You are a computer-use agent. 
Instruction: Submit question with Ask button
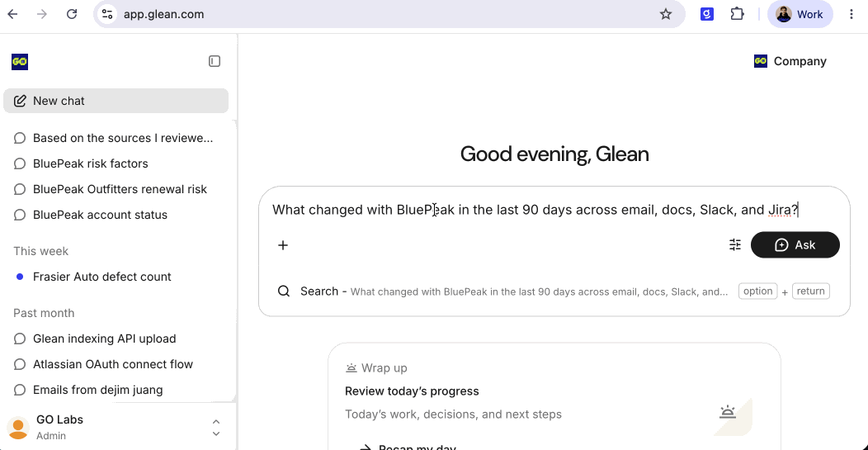795,245
